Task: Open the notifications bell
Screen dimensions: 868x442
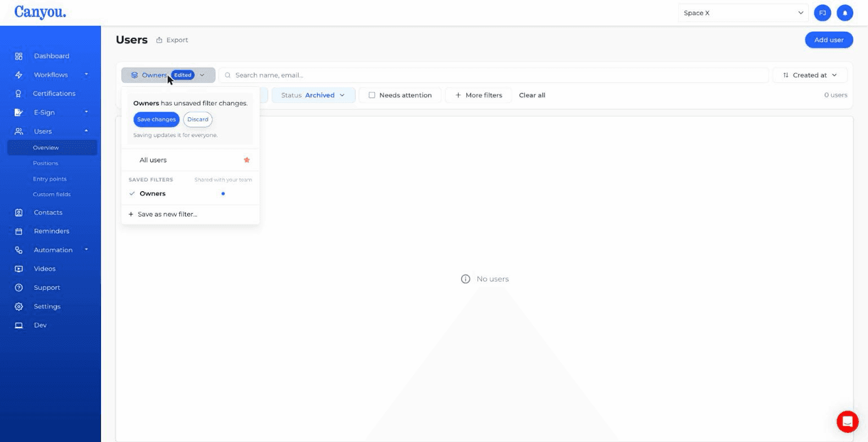Action: 845,13
